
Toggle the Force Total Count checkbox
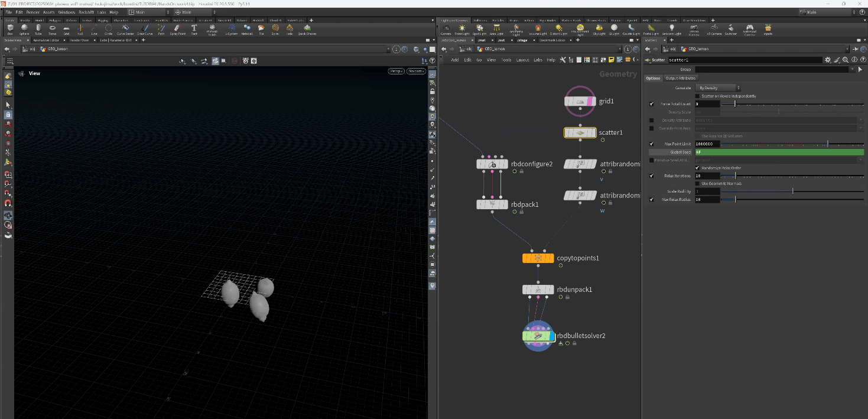point(651,104)
